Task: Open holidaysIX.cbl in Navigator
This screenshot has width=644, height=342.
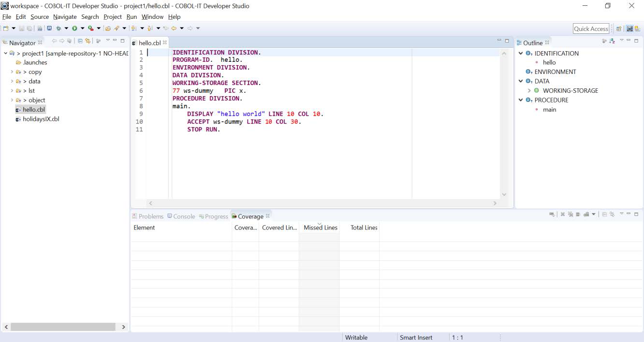Action: (x=41, y=119)
